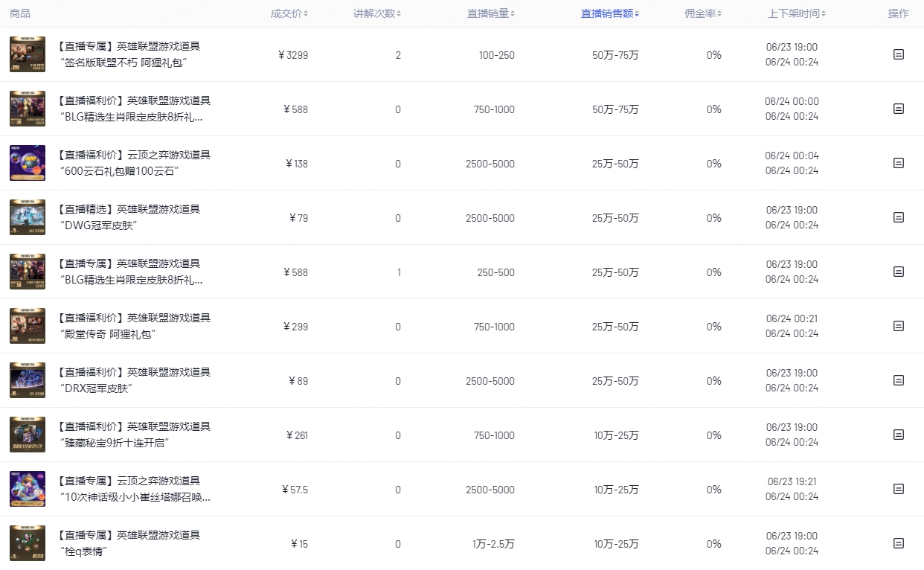
Task: Open product DRX冠军皮肤 title
Action: tap(134, 380)
